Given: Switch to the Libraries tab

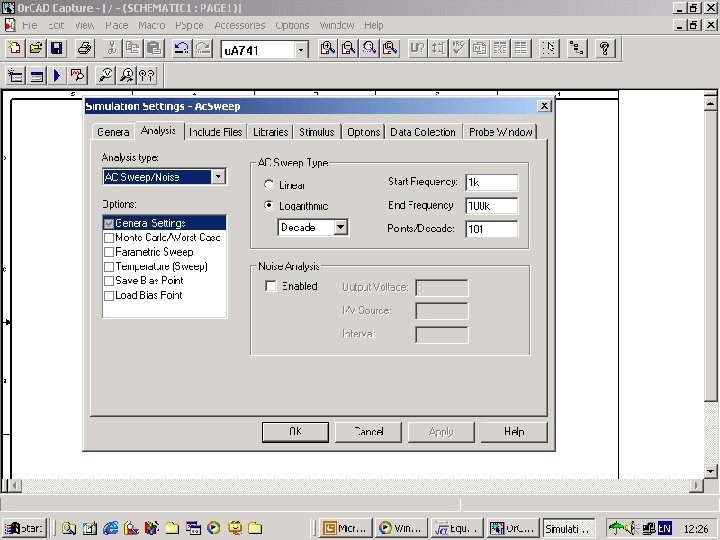Looking at the screenshot, I should [270, 132].
